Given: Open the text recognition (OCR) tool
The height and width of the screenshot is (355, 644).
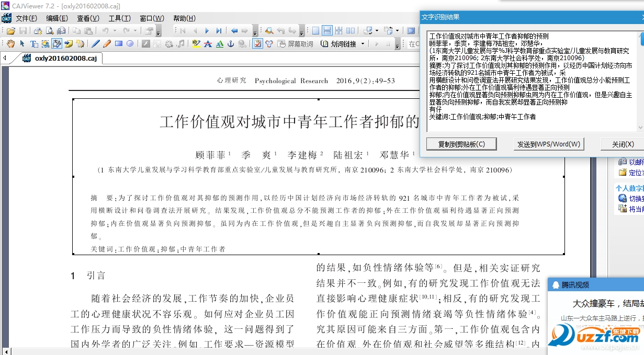Looking at the screenshot, I should click(x=57, y=43).
